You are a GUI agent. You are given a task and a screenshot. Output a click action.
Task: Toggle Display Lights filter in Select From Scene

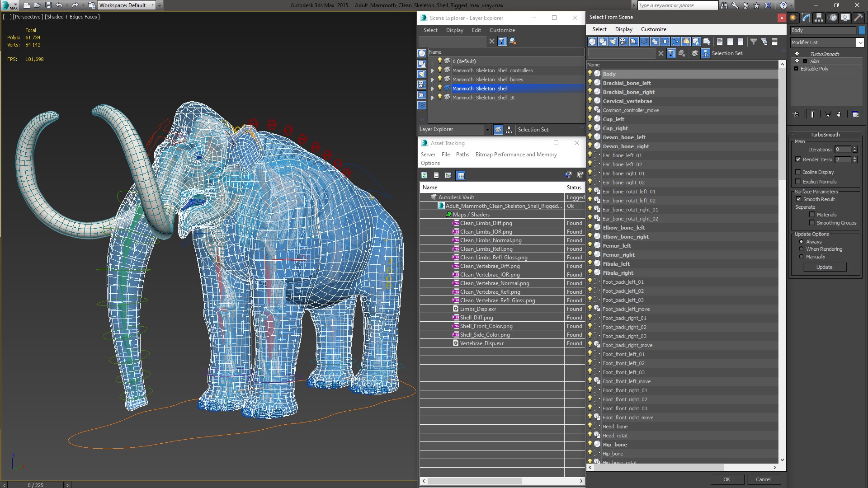coord(613,42)
